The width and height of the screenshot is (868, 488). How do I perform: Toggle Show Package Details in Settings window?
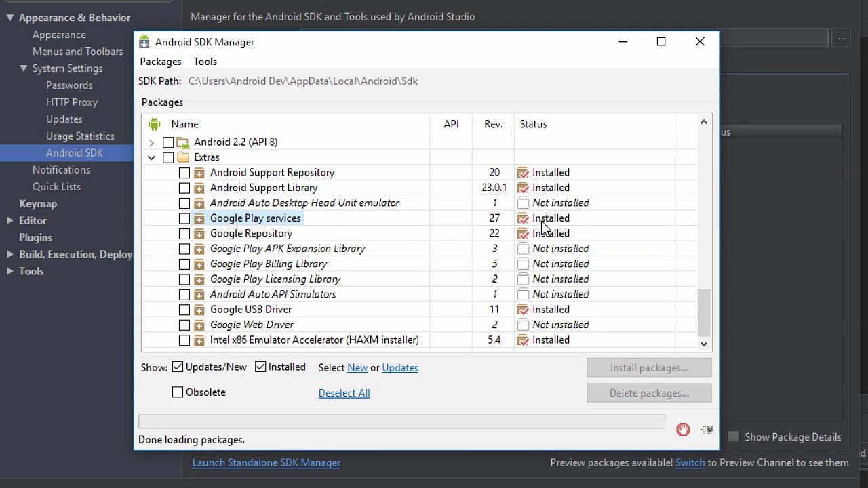(x=733, y=437)
